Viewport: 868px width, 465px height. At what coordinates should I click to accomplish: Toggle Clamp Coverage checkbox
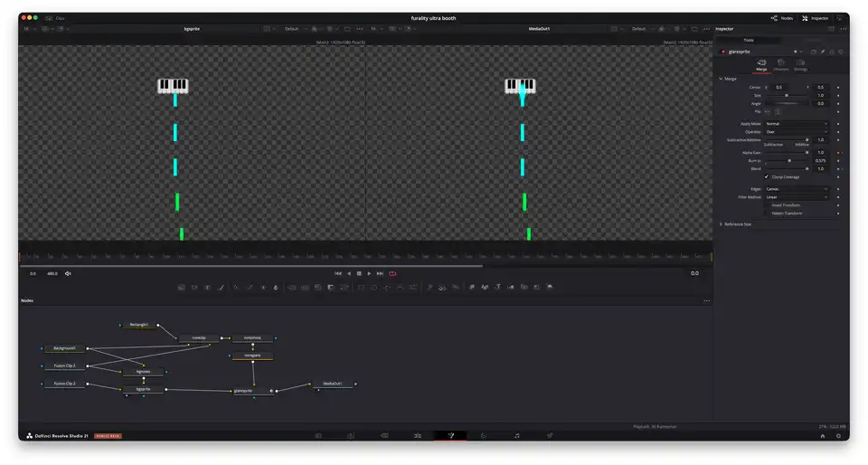point(767,177)
